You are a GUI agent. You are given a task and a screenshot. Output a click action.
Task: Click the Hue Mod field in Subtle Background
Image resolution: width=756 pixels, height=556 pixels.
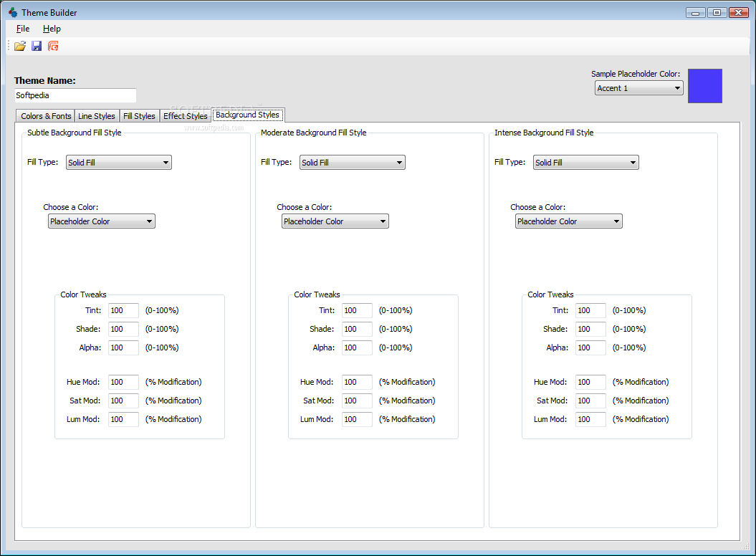coord(123,382)
